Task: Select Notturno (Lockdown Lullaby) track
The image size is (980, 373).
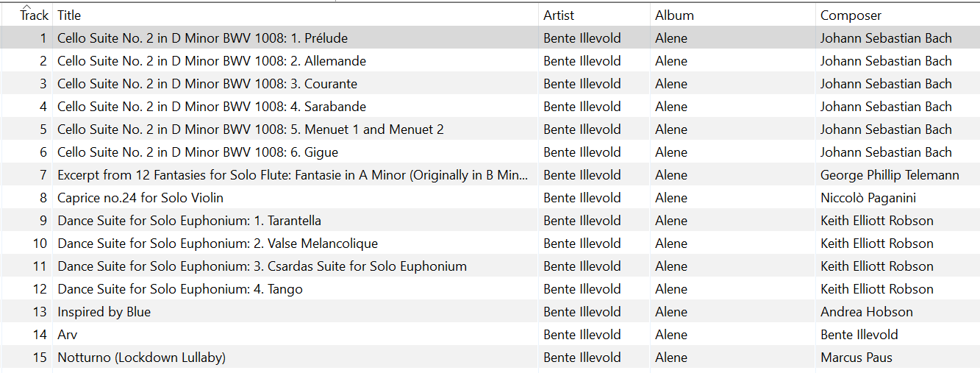Action: [141, 358]
